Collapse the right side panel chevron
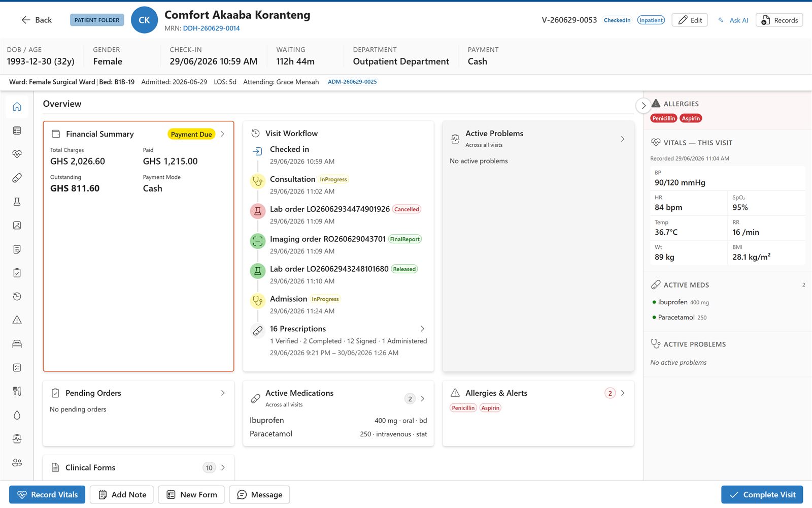 click(644, 106)
